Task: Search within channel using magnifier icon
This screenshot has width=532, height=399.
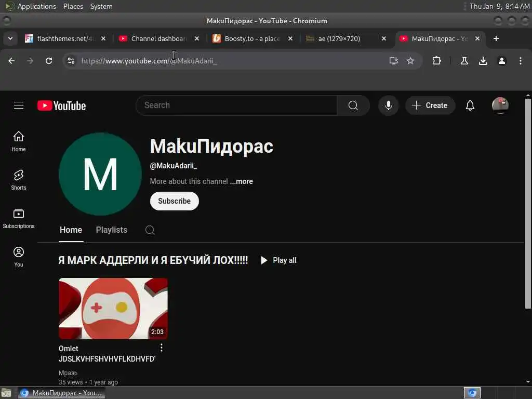Action: tap(150, 230)
